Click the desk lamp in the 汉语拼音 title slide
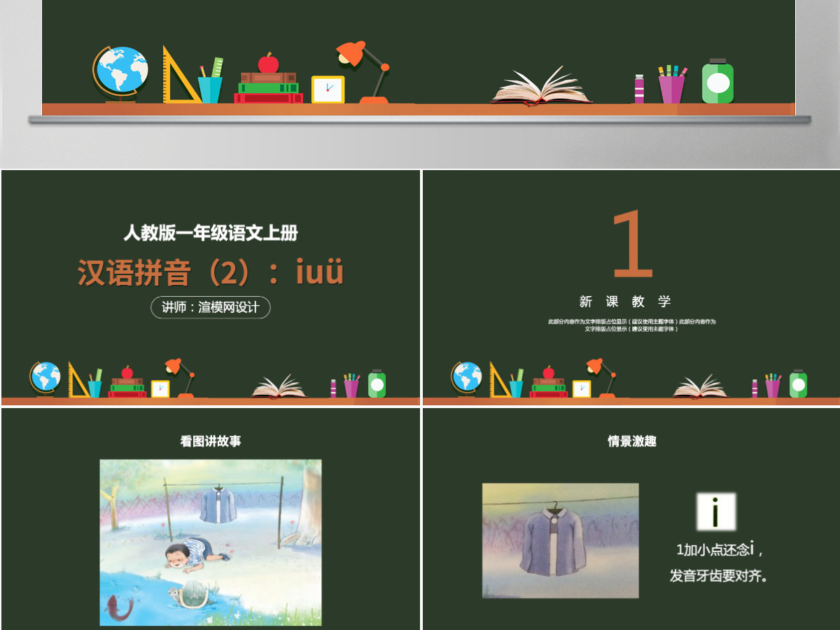 pos(181,378)
